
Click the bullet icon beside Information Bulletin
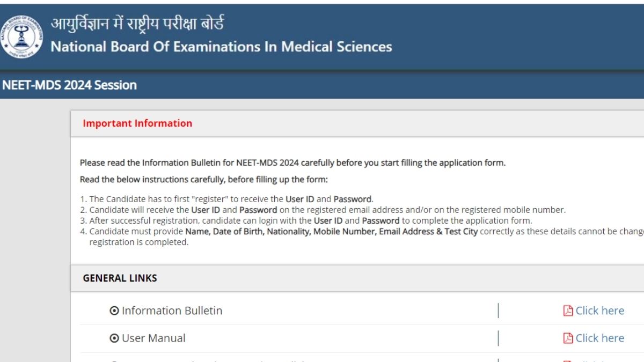click(x=114, y=311)
